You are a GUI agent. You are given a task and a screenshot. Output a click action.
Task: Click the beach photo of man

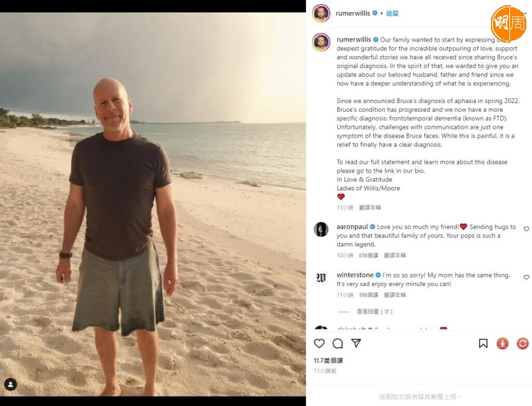point(153,204)
